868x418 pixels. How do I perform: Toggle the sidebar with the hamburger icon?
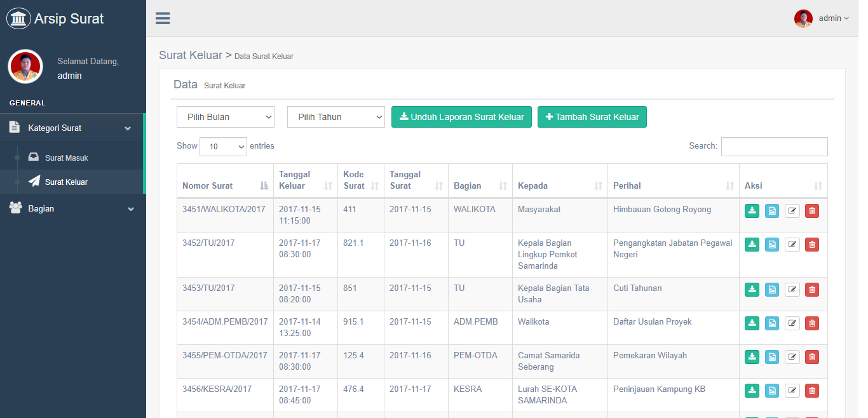(x=163, y=18)
